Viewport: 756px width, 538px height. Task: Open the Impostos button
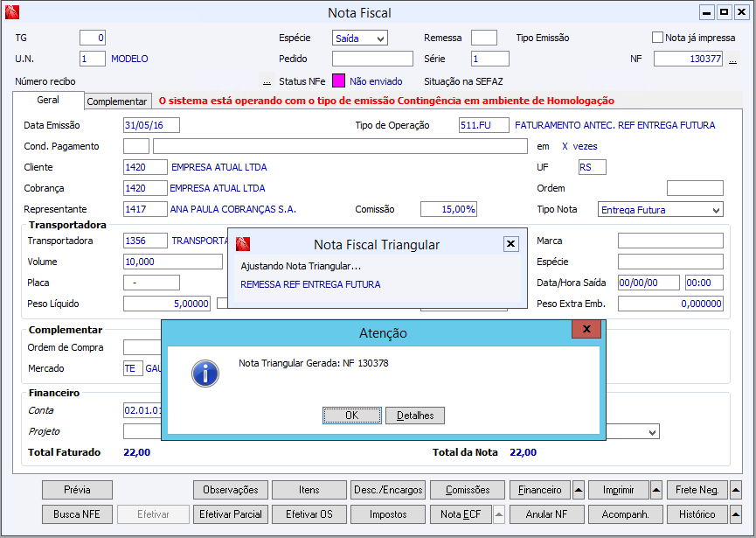coord(388,514)
